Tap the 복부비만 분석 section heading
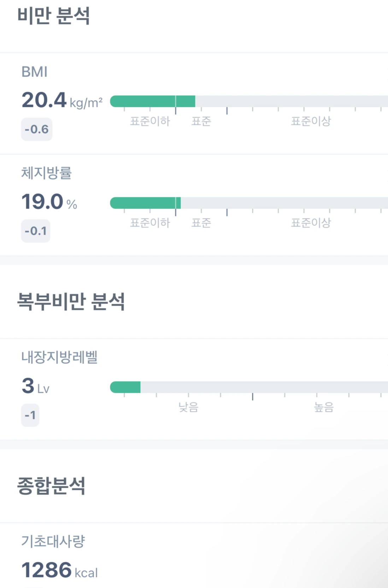 [x=71, y=302]
